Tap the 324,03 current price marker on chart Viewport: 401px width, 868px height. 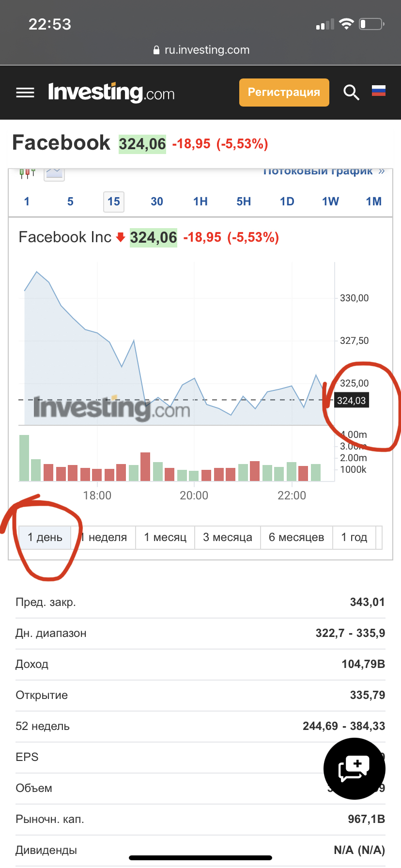[352, 401]
